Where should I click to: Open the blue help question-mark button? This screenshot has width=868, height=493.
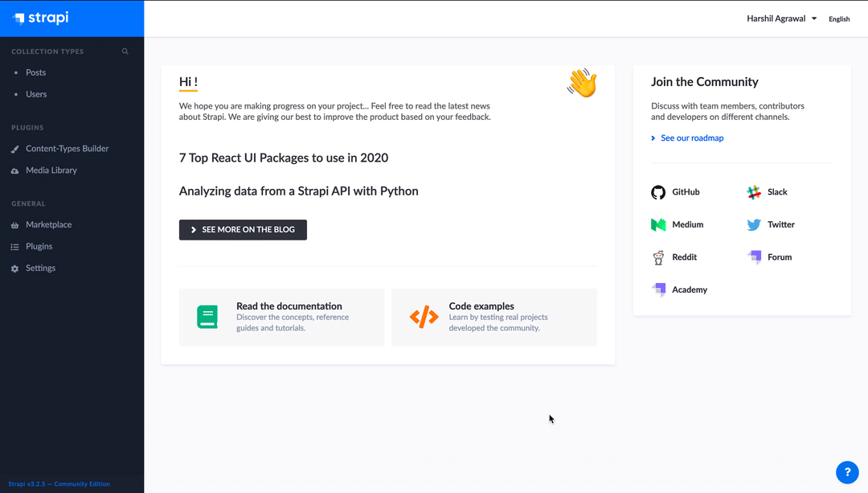pyautogui.click(x=847, y=472)
